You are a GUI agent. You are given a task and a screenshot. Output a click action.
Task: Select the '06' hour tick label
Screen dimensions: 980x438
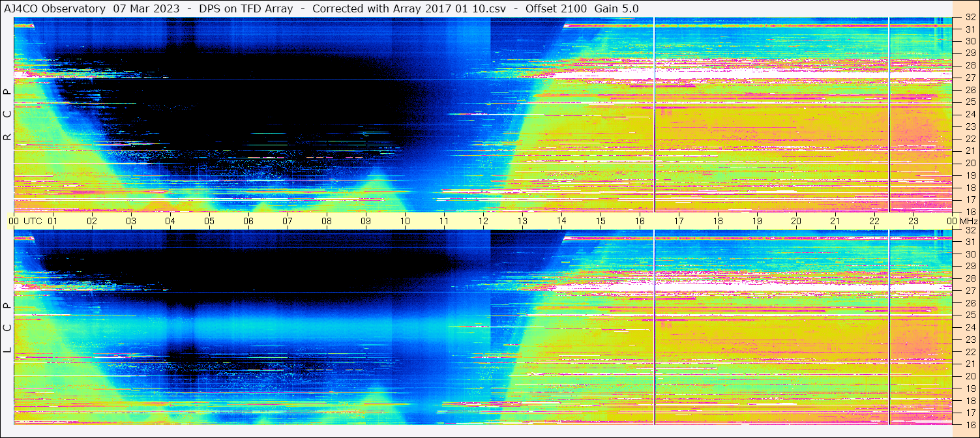(x=248, y=221)
